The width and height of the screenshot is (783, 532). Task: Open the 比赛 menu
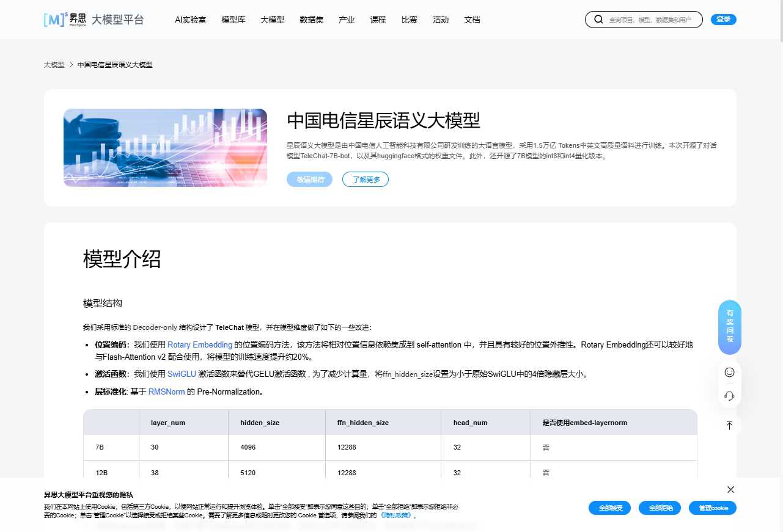[x=410, y=20]
